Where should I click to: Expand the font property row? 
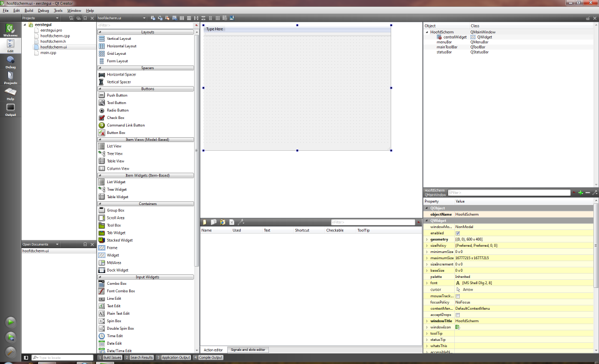tap(427, 283)
